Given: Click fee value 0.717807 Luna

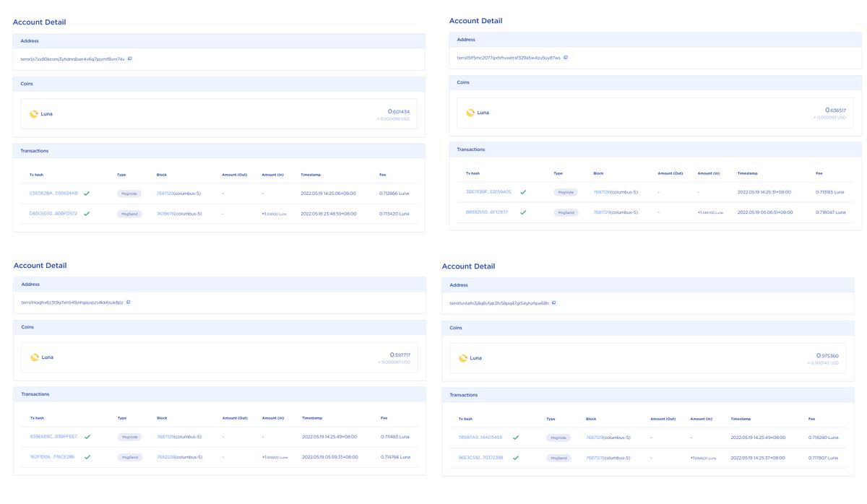Looking at the screenshot, I should tap(824, 458).
